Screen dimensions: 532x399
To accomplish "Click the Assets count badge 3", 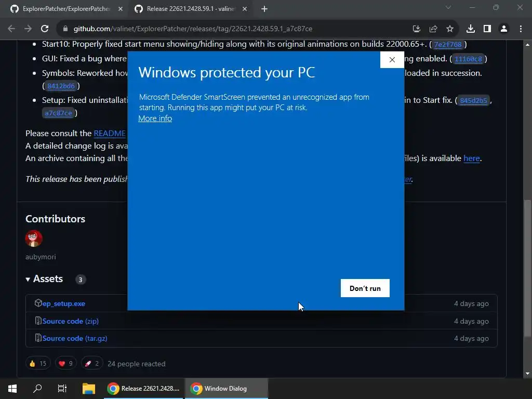I will (81, 280).
